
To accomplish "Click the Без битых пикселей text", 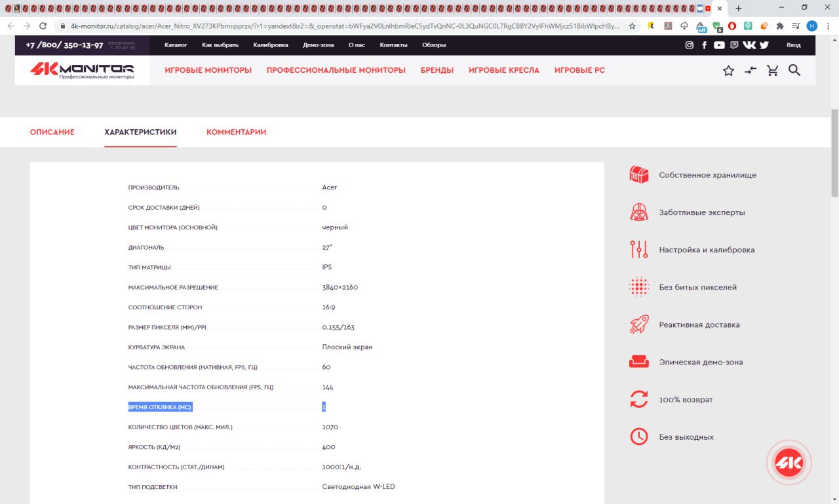I will (698, 287).
